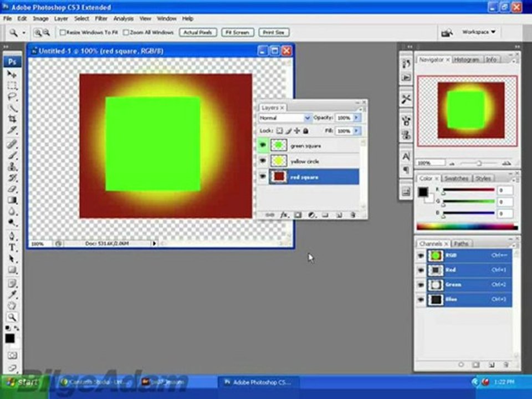Viewport: 532px width, 399px height.
Task: Click the Opacity 100% input field
Action: [x=344, y=117]
